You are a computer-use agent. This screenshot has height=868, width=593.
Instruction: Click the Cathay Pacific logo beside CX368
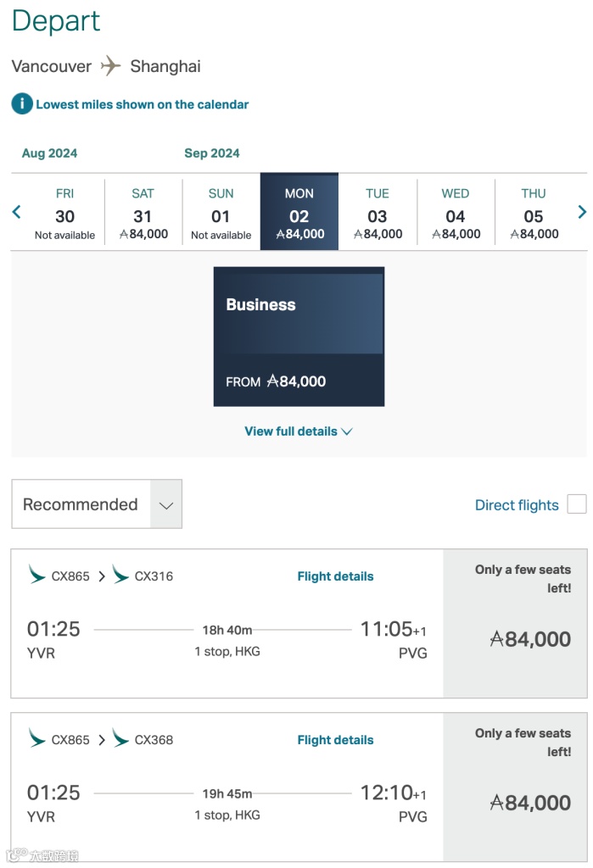(120, 739)
